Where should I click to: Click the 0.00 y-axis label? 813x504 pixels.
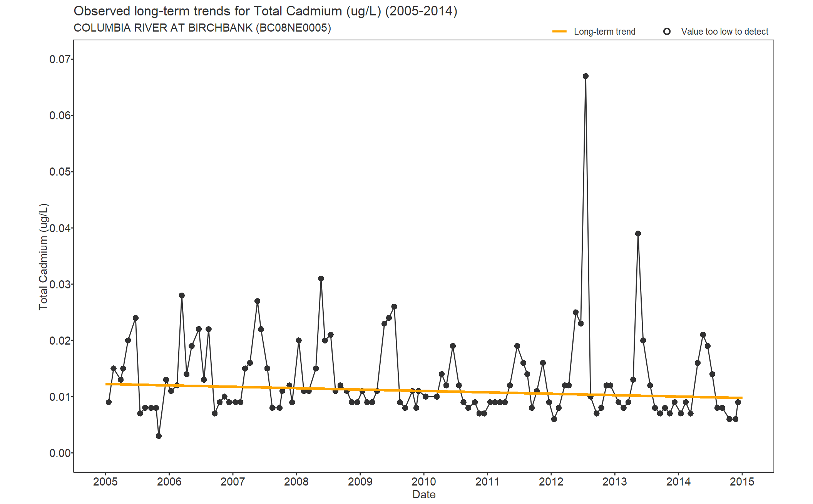pyautogui.click(x=60, y=453)
